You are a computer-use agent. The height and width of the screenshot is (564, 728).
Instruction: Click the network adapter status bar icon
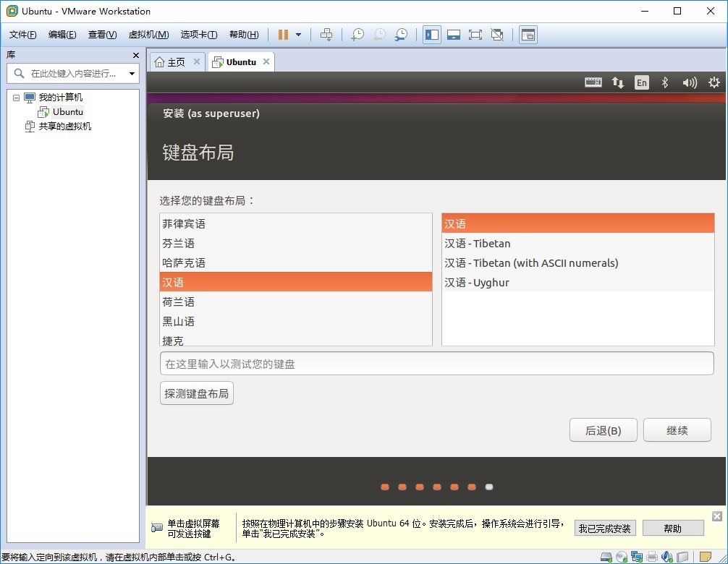point(637,557)
